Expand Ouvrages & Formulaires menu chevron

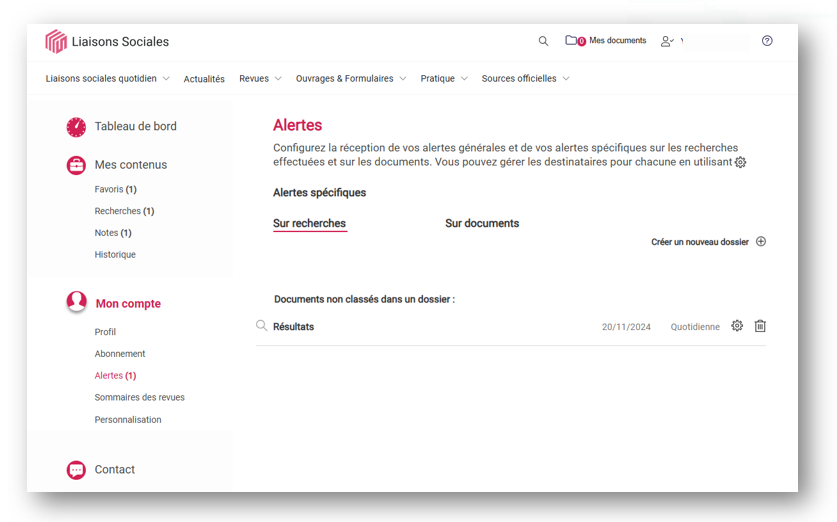point(403,78)
